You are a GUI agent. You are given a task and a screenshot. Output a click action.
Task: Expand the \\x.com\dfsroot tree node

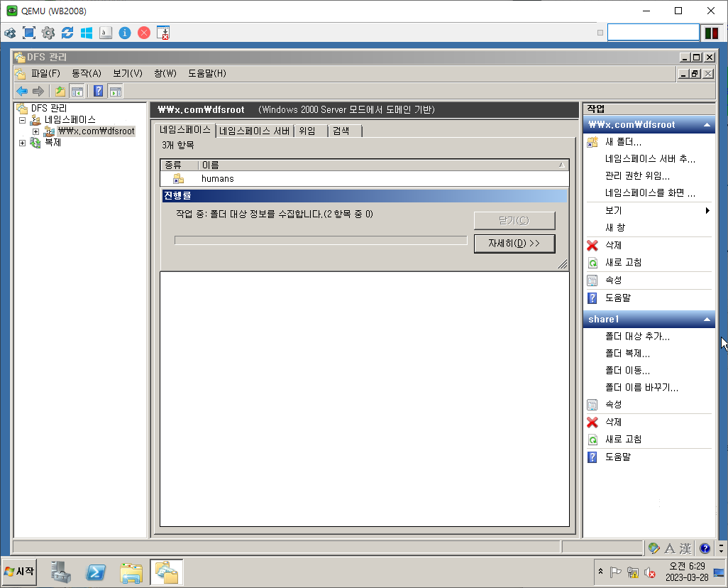pyautogui.click(x=35, y=131)
